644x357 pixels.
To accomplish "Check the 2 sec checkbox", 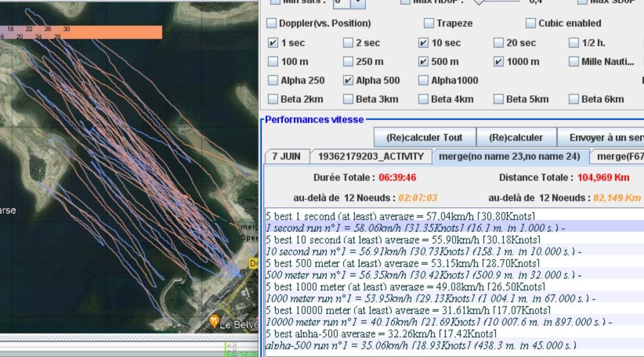I will pos(348,43).
